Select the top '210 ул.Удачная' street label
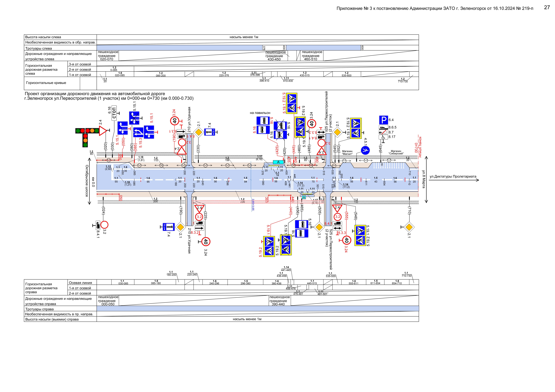Viewport: 555px width, 392px height. point(189,120)
